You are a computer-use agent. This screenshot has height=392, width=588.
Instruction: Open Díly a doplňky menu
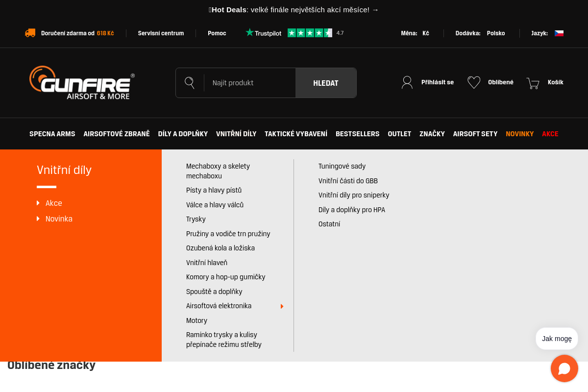click(x=183, y=134)
